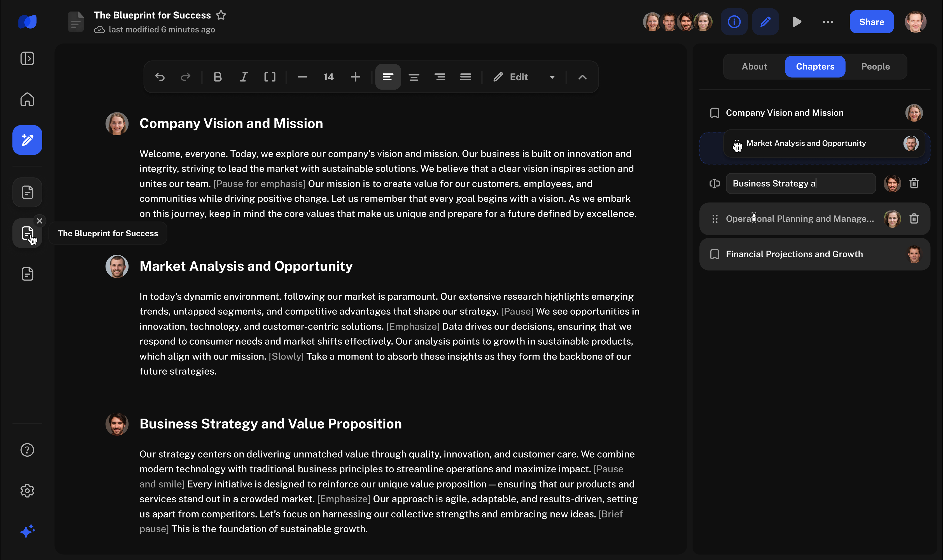Screen dimensions: 943x560
Task: Open the Help question mark icon
Action: (27, 450)
